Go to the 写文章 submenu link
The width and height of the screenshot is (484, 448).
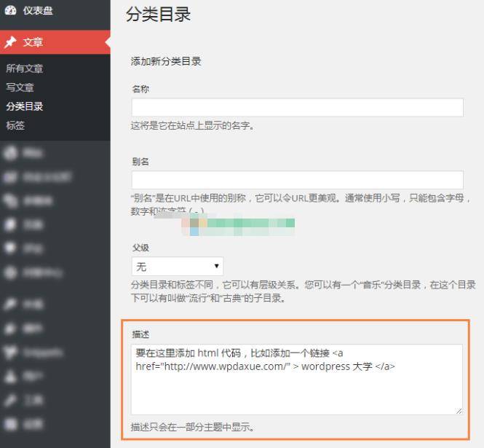pyautogui.click(x=20, y=87)
